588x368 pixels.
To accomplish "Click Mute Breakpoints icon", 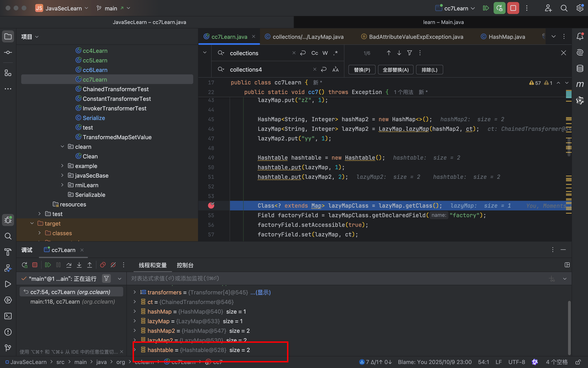I will point(113,265).
